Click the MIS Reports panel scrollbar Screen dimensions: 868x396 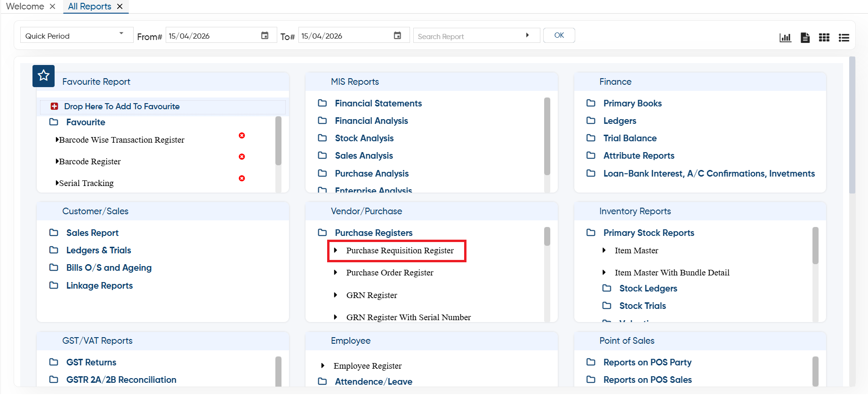pos(547,136)
